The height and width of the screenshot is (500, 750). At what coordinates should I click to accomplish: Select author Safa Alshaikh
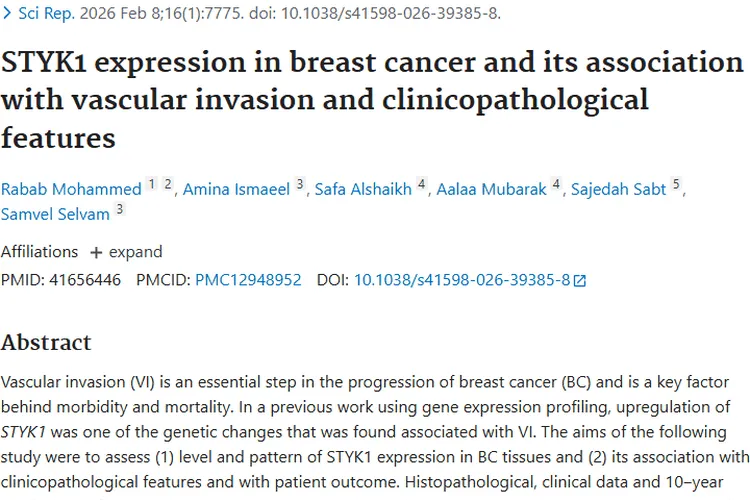(x=363, y=189)
